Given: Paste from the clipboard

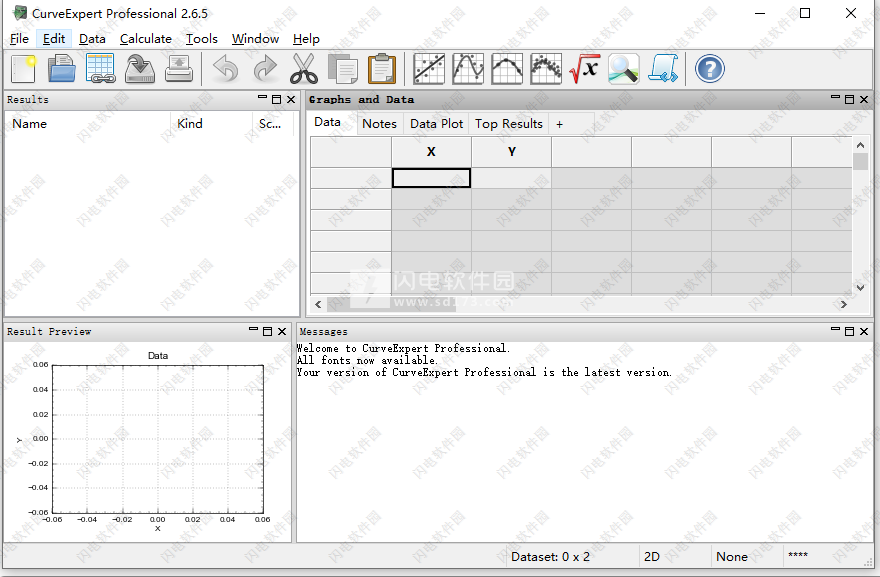Looking at the screenshot, I should [382, 69].
